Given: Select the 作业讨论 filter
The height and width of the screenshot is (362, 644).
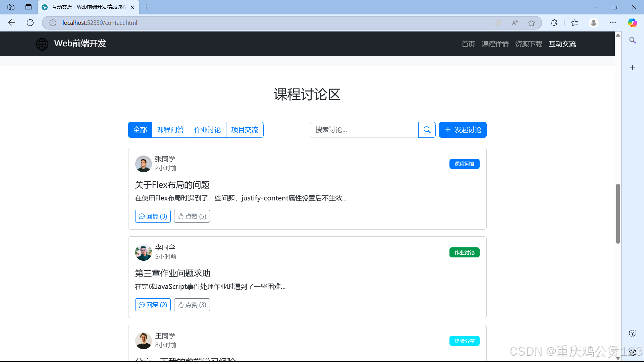Looking at the screenshot, I should [x=207, y=130].
